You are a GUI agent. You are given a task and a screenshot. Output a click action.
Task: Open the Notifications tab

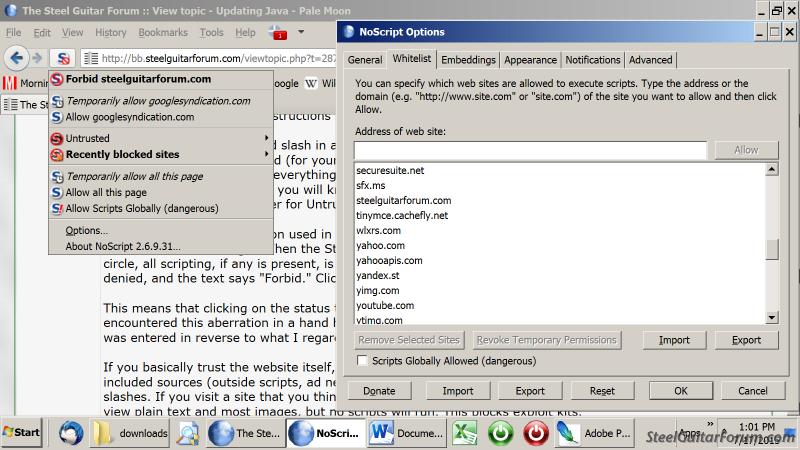(x=592, y=60)
